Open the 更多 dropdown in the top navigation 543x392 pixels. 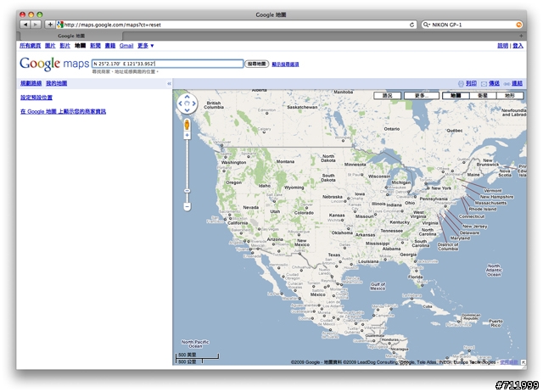coord(145,46)
